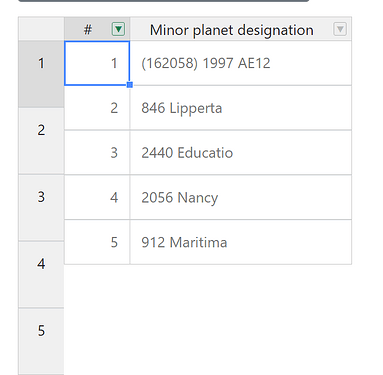Image resolution: width=383 pixels, height=375 pixels.
Task: Click the top-left select-all corner cell
Action: (x=41, y=29)
